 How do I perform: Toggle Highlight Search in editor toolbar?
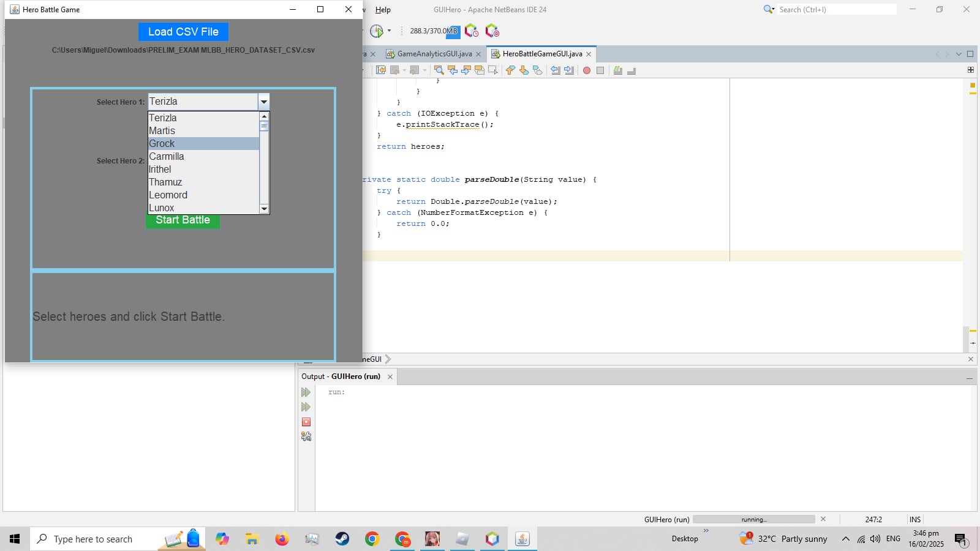click(x=480, y=70)
